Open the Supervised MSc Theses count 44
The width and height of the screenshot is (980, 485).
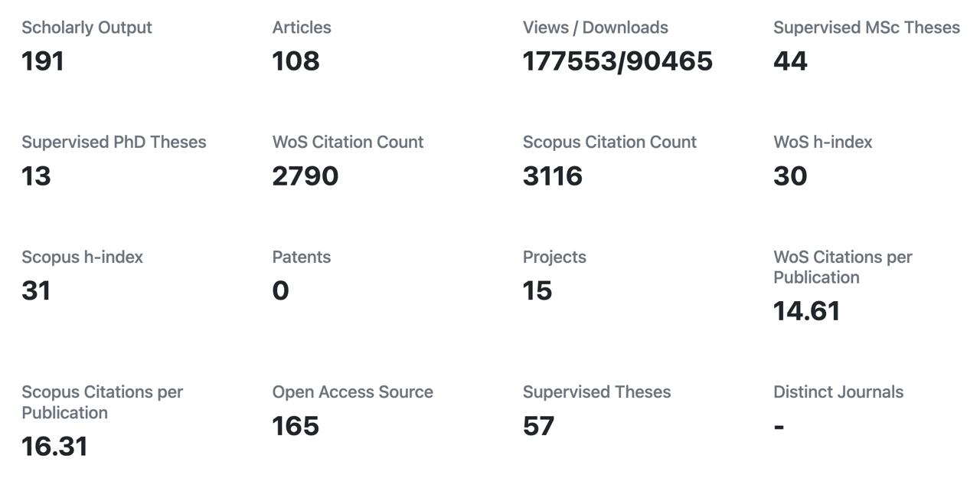(x=790, y=61)
